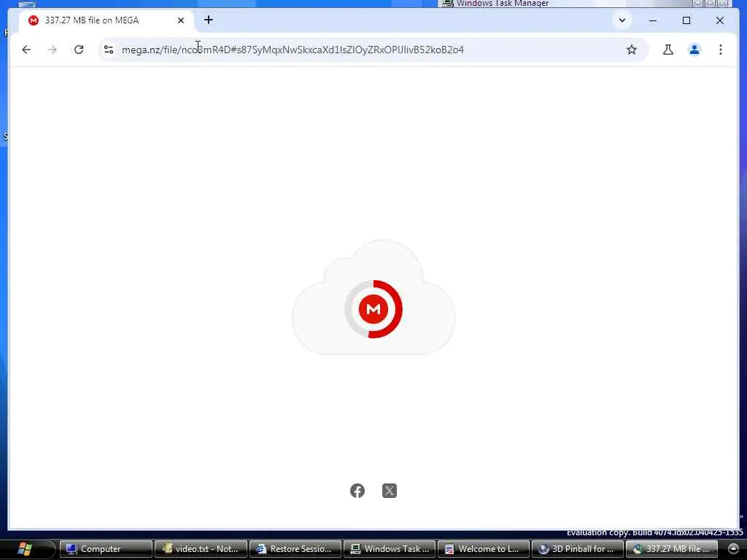View site information icon in address bar
The height and width of the screenshot is (560, 747).
coord(109,50)
